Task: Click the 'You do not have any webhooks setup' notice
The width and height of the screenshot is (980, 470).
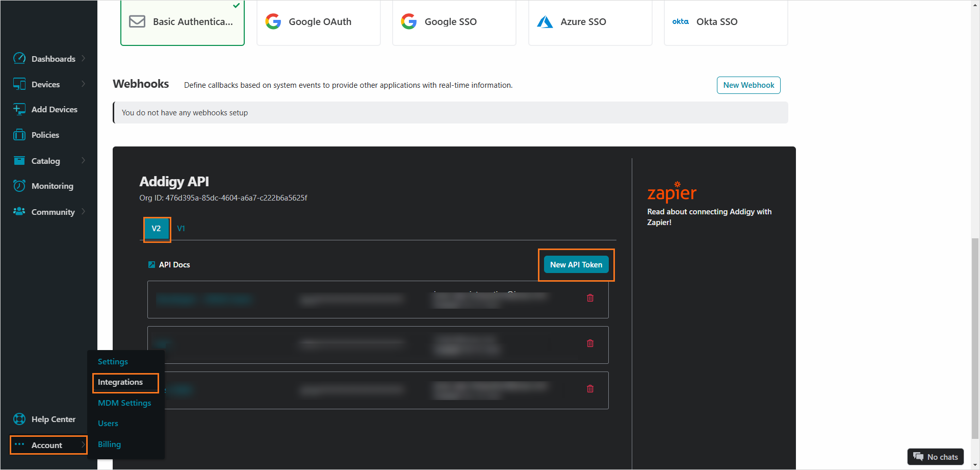Action: (x=451, y=113)
